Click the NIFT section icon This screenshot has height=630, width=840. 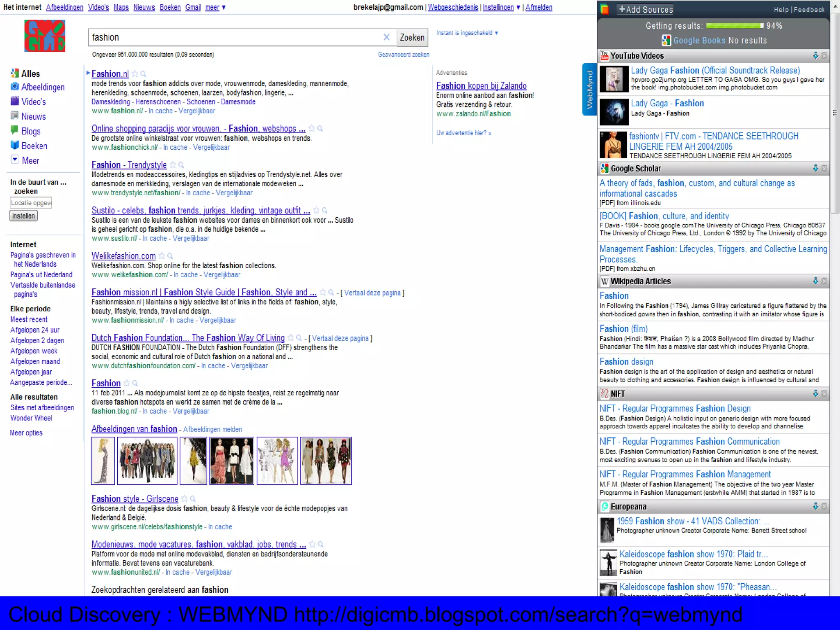[x=605, y=394]
